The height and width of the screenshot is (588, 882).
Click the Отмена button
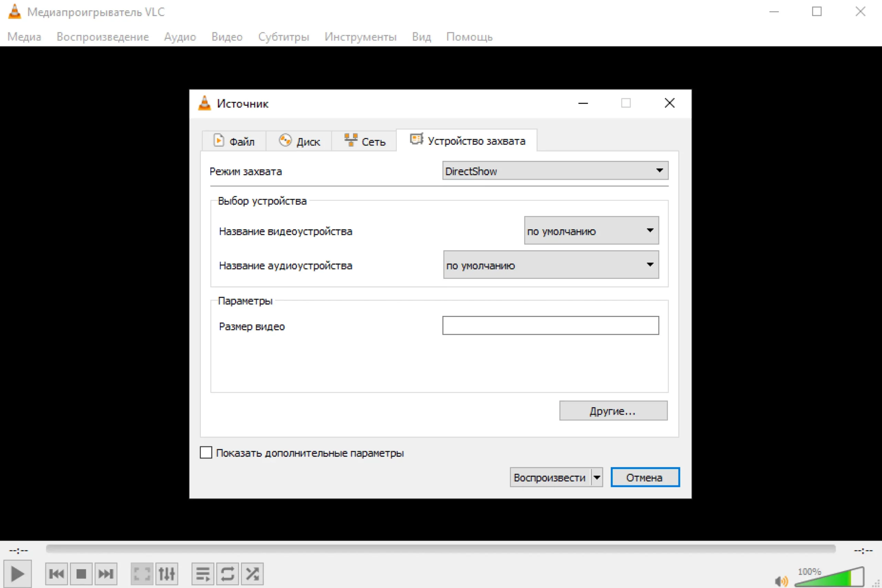[x=645, y=477]
